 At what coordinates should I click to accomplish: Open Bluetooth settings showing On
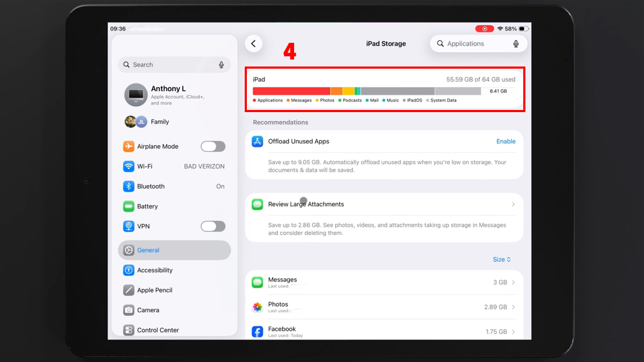click(x=174, y=186)
